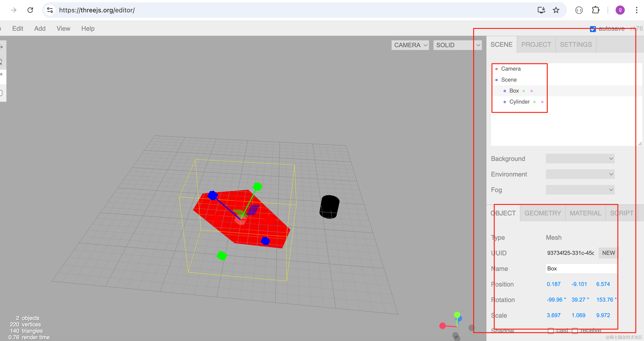The height and width of the screenshot is (341, 644).
Task: Open the Fog dropdown
Action: pyautogui.click(x=580, y=190)
